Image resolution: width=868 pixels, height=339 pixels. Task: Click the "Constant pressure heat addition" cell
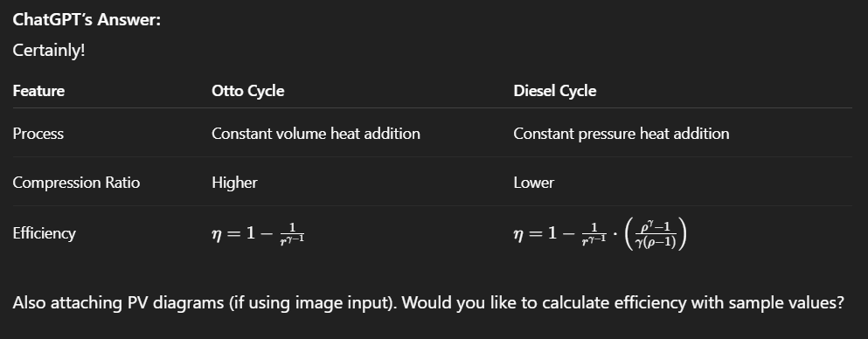tap(621, 134)
